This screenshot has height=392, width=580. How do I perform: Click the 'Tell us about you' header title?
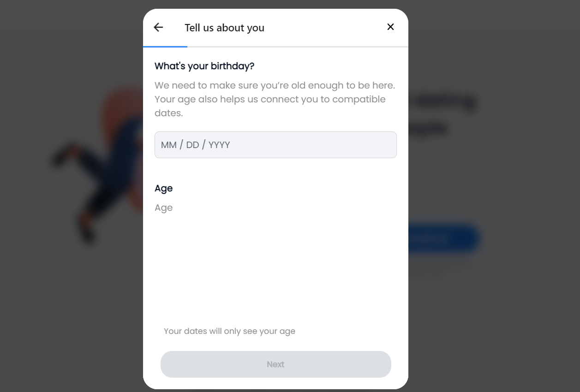tap(224, 28)
